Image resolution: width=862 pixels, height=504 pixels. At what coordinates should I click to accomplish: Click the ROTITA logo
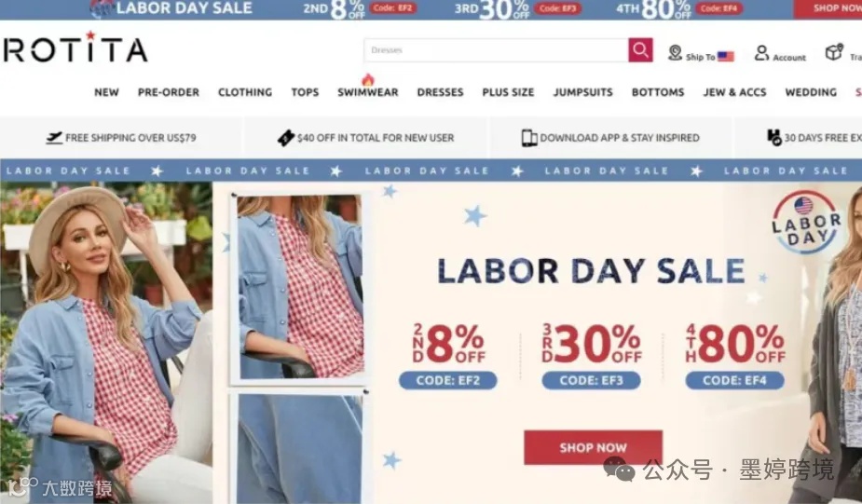click(x=75, y=48)
